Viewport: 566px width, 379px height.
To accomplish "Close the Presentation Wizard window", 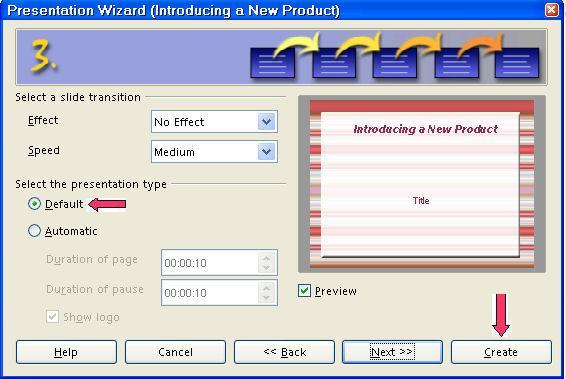I will pyautogui.click(x=552, y=10).
